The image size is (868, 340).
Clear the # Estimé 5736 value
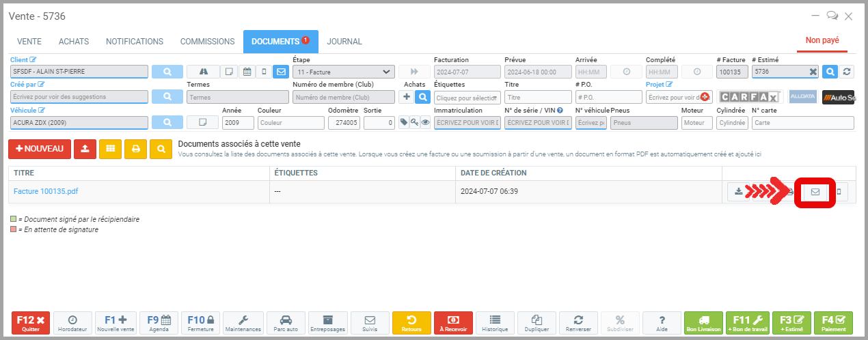pyautogui.click(x=813, y=72)
